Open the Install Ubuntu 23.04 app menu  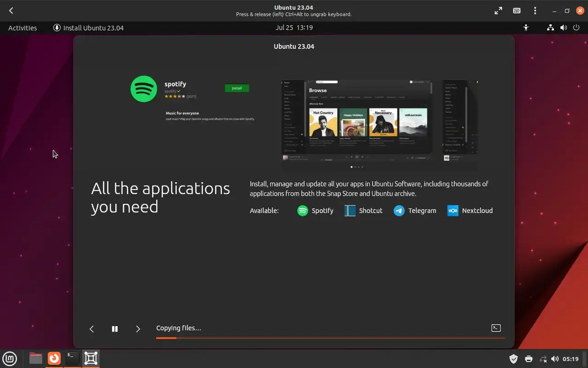click(89, 28)
